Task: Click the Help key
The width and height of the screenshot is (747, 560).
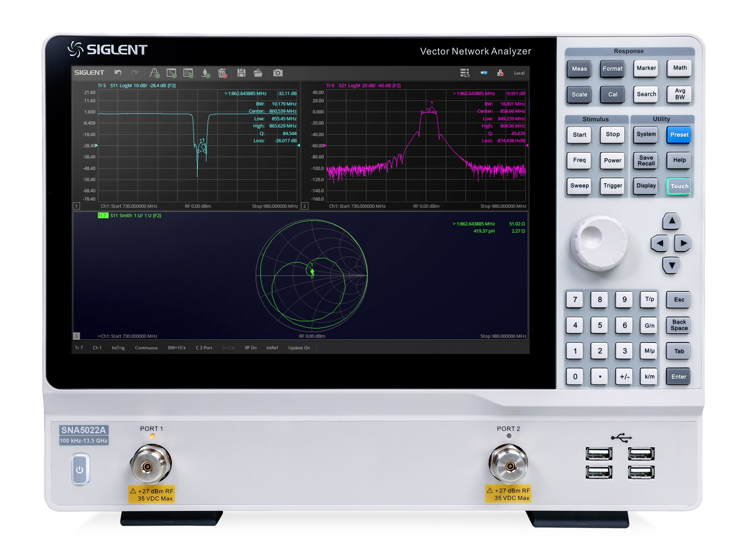Action: [679, 161]
